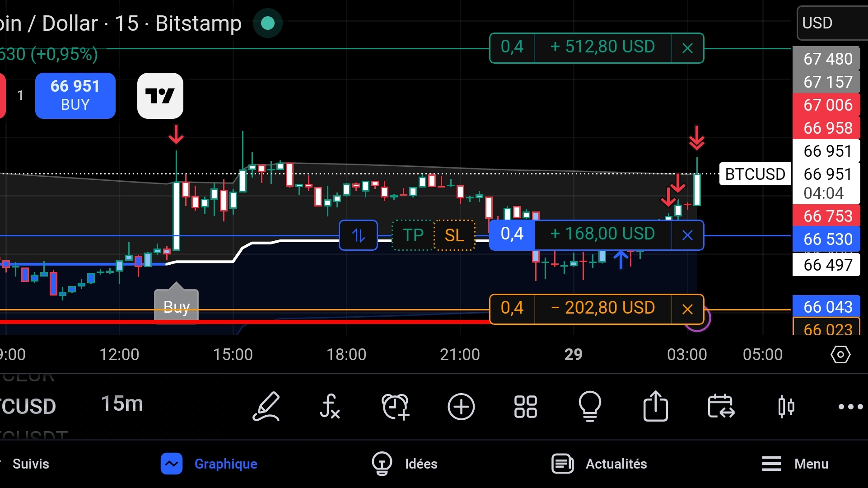The width and height of the screenshot is (868, 488).
Task: Toggle the SL stop loss button
Action: pyautogui.click(x=454, y=235)
